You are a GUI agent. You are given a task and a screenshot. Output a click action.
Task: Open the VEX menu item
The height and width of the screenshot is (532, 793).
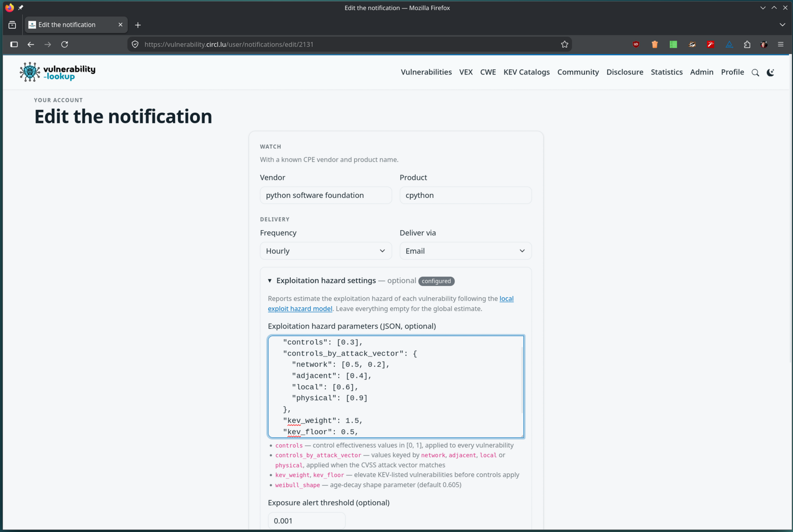coord(466,72)
